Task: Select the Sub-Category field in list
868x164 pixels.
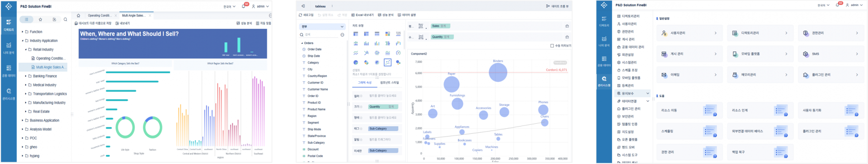Action: point(316,142)
